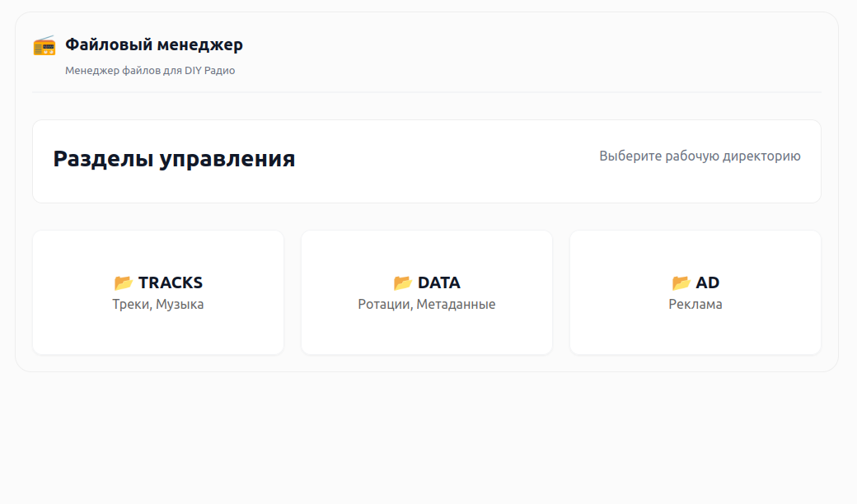Viewport: 857px width, 504px height.
Task: Click the radio icon in the header
Action: tap(44, 45)
